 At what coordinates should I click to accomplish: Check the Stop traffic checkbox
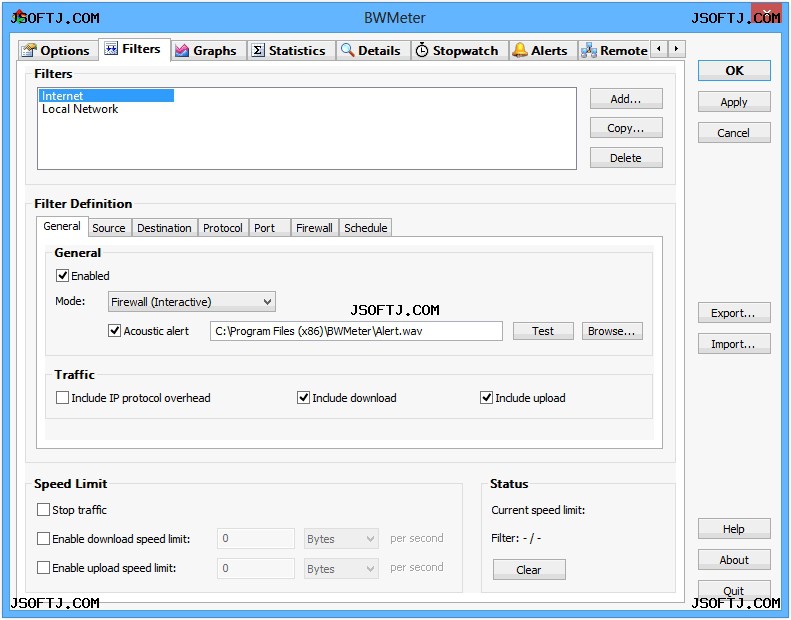(x=43, y=510)
